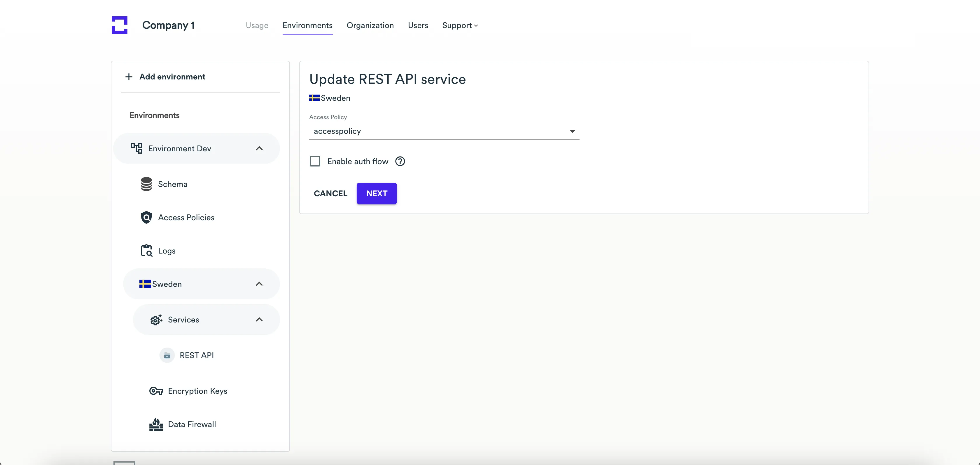The image size is (980, 465).
Task: Click the Logs clipboard search icon
Action: point(146,251)
